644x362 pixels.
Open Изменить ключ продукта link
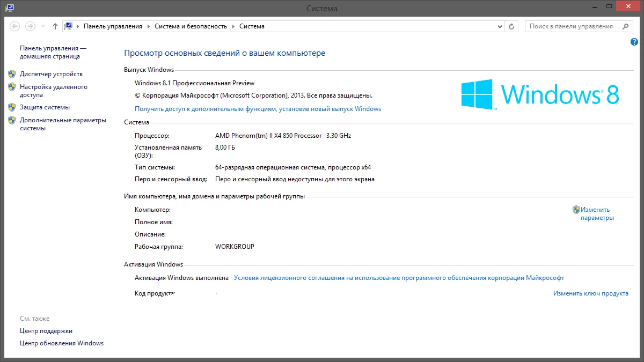click(x=590, y=293)
